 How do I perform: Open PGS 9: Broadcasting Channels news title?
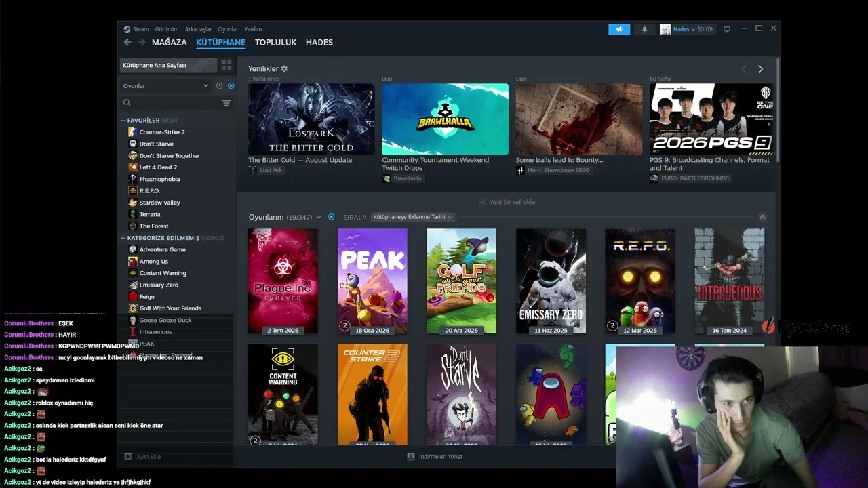[709, 164]
